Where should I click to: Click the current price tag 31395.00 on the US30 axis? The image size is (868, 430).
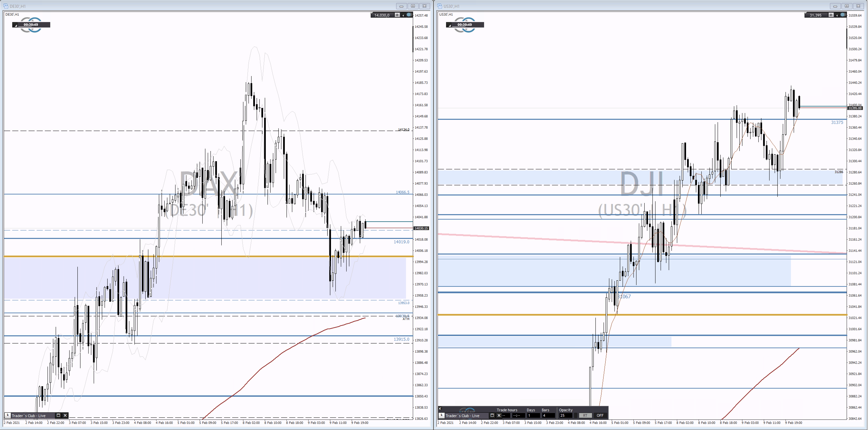855,108
